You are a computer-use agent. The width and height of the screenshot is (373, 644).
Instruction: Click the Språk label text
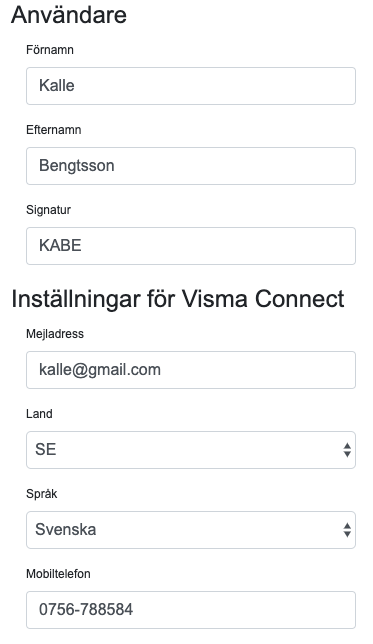point(41,494)
